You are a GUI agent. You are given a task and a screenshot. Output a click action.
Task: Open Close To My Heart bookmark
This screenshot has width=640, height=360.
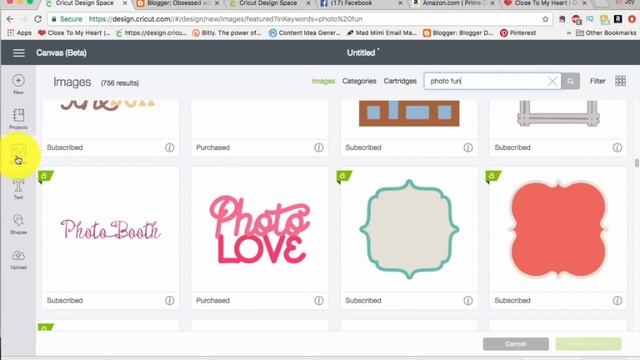point(73,33)
